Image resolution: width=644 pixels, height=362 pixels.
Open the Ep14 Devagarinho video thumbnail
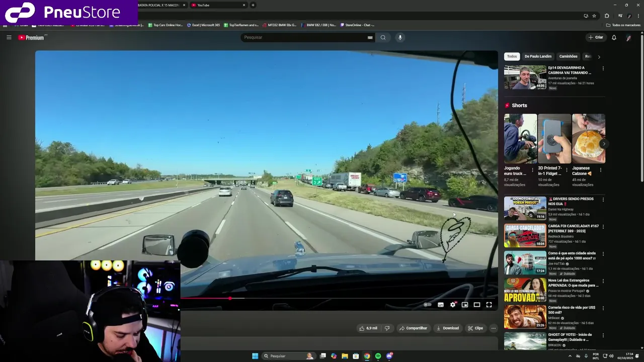pos(525,77)
